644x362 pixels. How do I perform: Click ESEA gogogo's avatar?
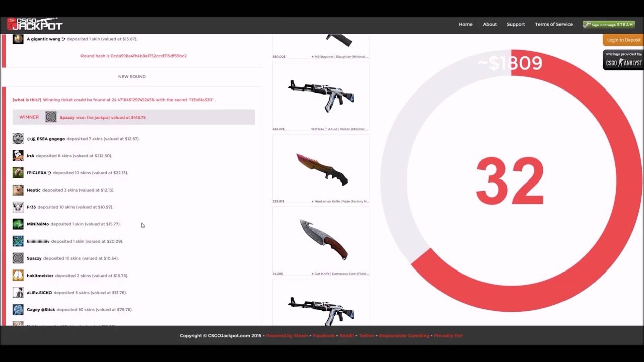point(18,139)
